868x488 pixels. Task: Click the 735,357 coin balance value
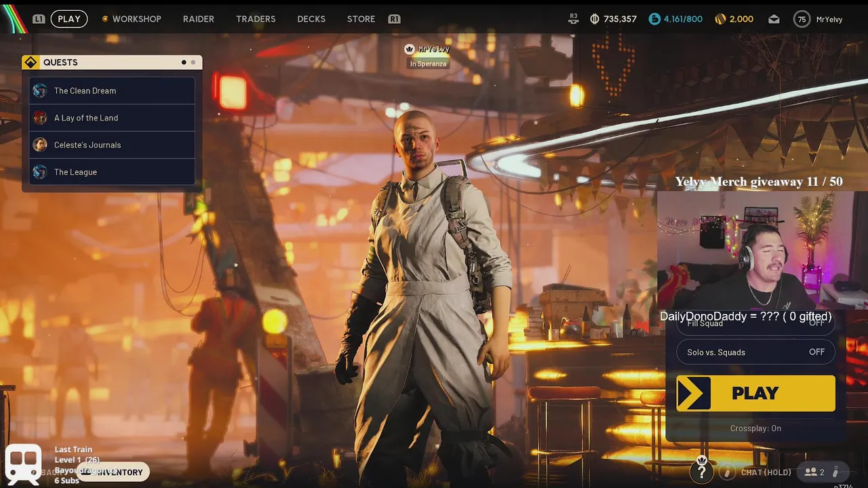tap(620, 19)
